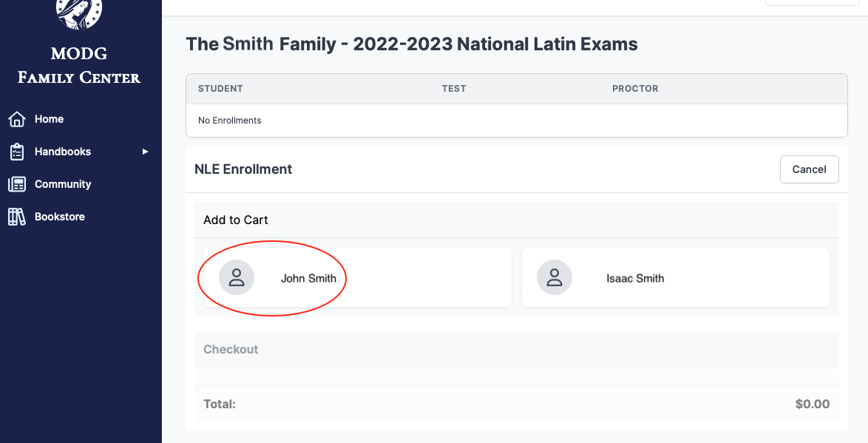Click the $0.00 total amount
The height and width of the screenshot is (443, 868).
click(812, 405)
